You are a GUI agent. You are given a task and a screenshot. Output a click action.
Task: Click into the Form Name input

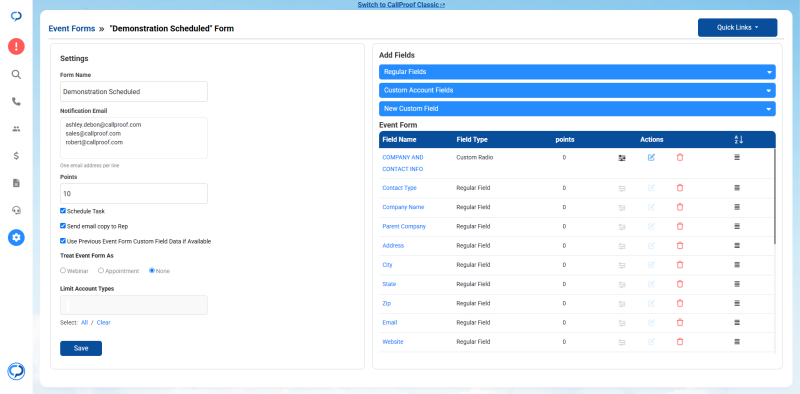point(134,92)
